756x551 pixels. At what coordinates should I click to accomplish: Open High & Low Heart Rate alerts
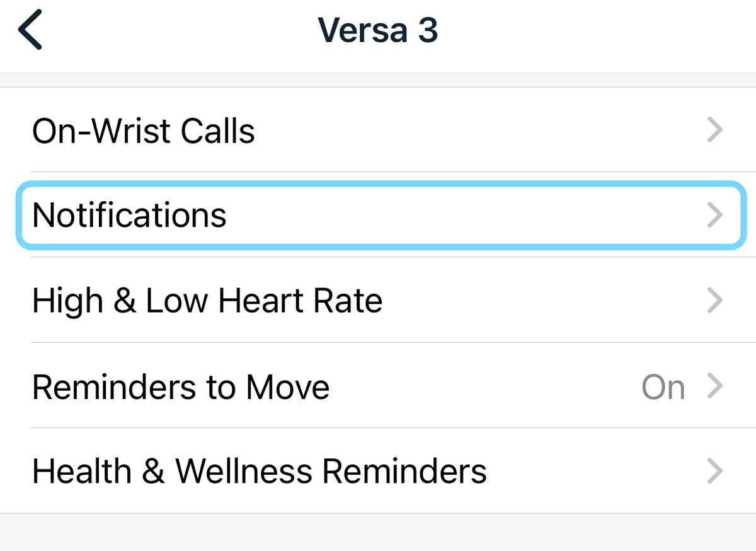[x=378, y=300]
